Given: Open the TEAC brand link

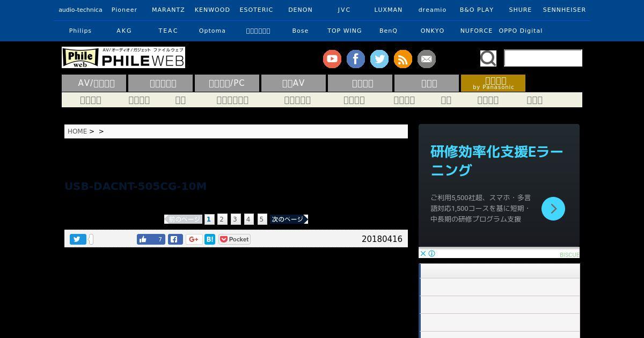Looking at the screenshot, I should coord(169,31).
